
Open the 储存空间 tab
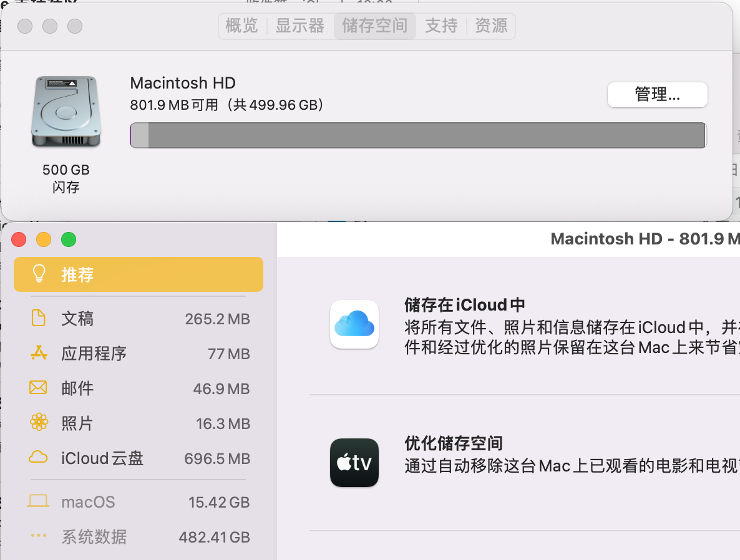click(374, 26)
